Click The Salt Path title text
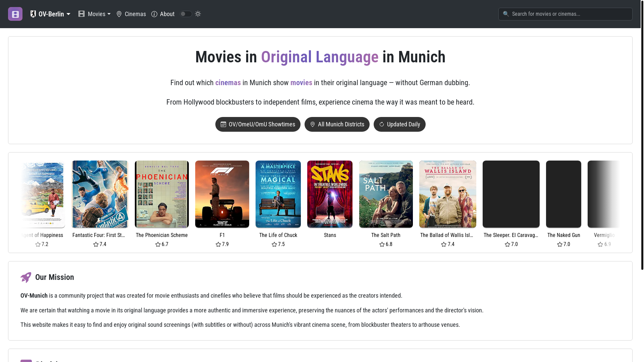 (x=386, y=235)
